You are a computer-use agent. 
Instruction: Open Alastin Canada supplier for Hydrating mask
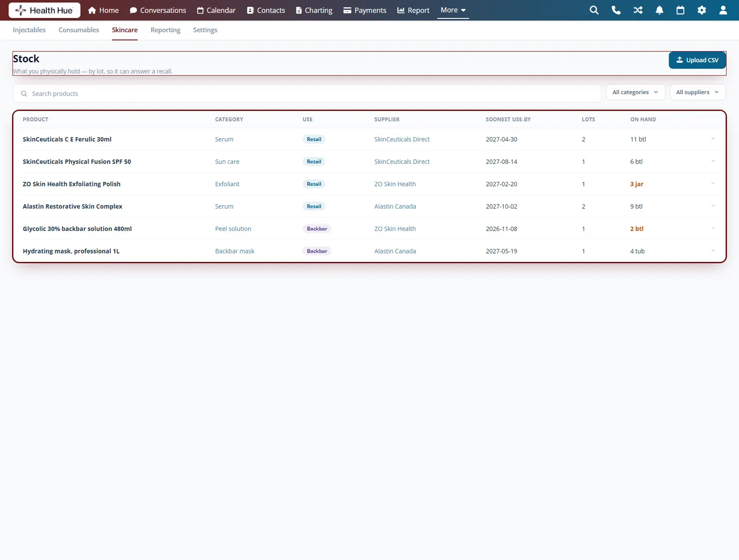[x=395, y=251]
